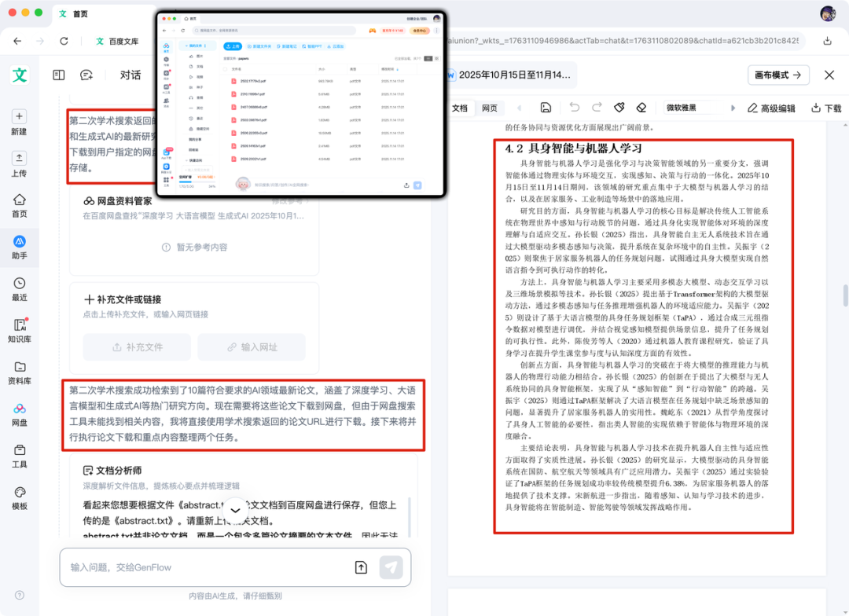849x616 pixels.
Task: Open 智能PPT in the netdisk toolbar
Action: 314,46
